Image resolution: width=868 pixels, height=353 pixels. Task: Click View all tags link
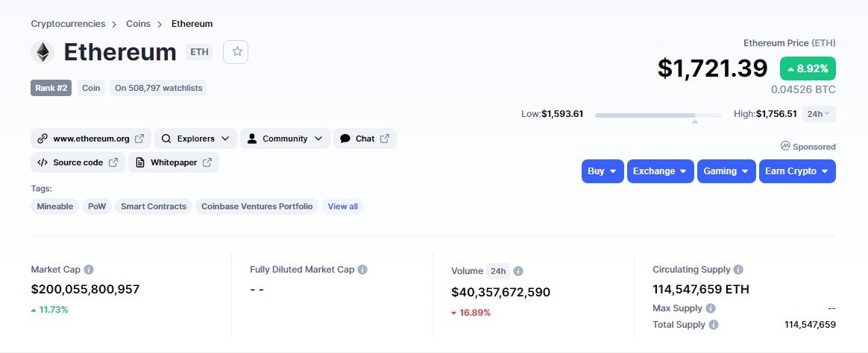(343, 206)
